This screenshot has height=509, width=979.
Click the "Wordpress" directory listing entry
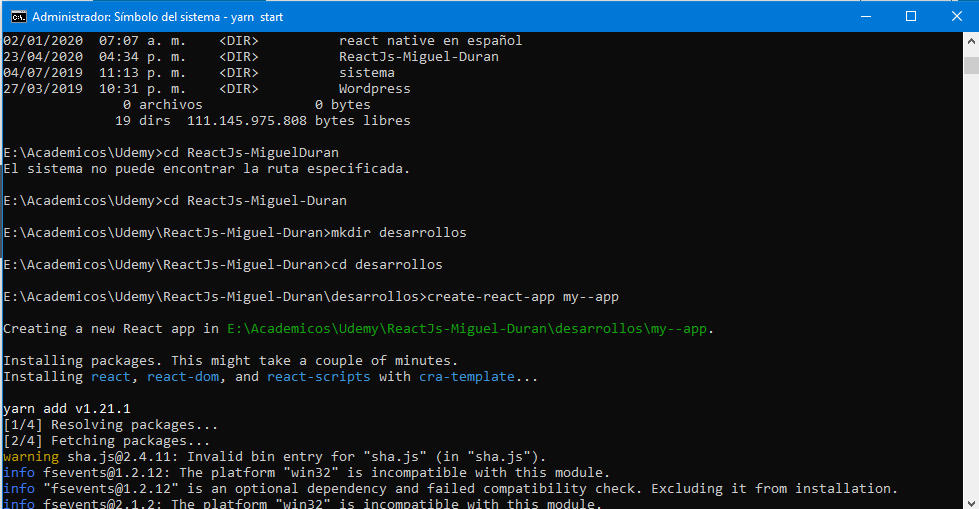(x=375, y=89)
